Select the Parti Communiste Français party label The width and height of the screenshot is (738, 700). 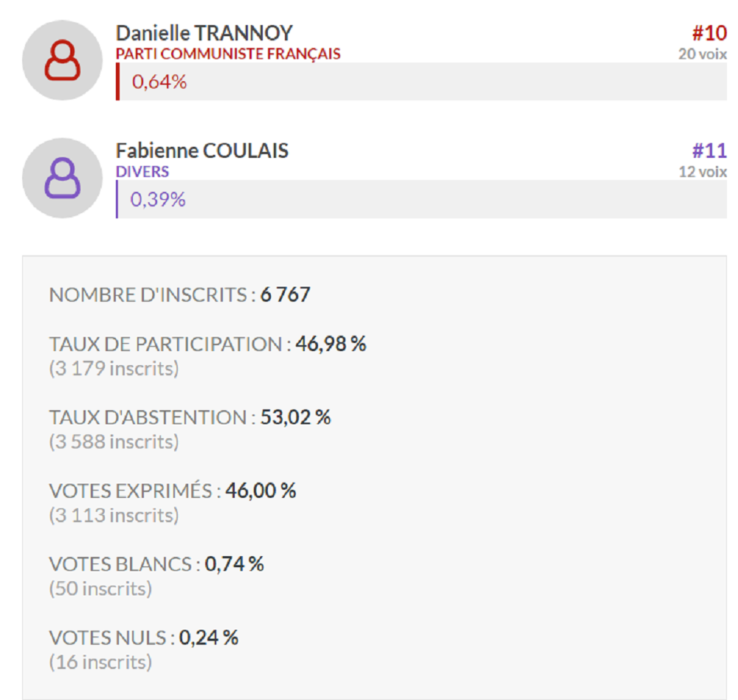(x=228, y=54)
